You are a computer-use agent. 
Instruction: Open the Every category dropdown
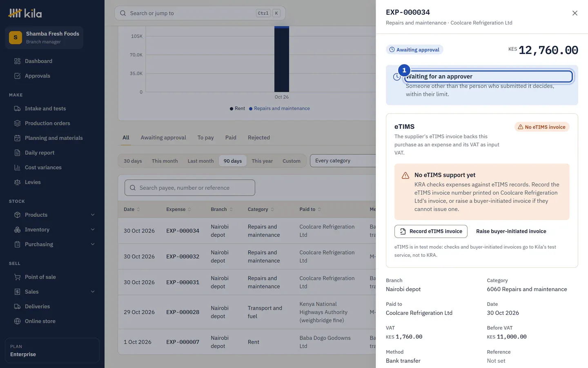[343, 161]
